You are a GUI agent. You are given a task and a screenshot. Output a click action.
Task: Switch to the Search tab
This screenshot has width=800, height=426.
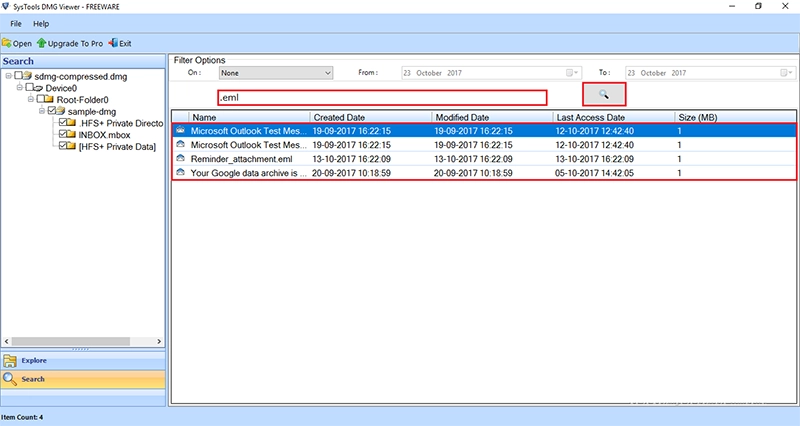83,379
